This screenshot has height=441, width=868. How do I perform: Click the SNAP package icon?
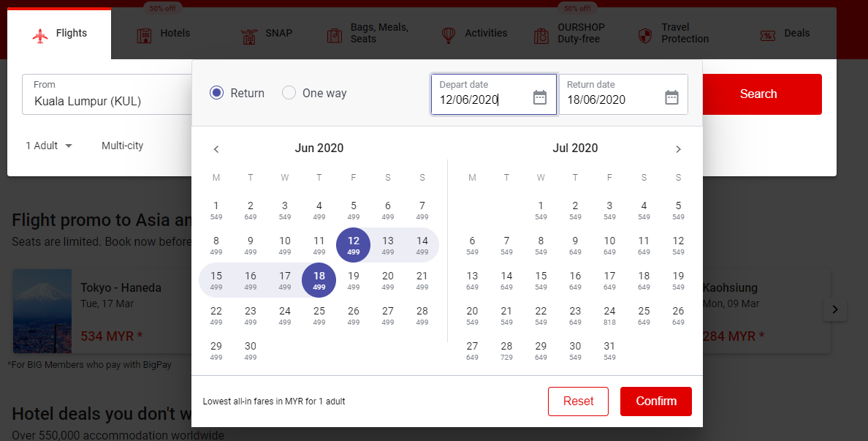[249, 35]
